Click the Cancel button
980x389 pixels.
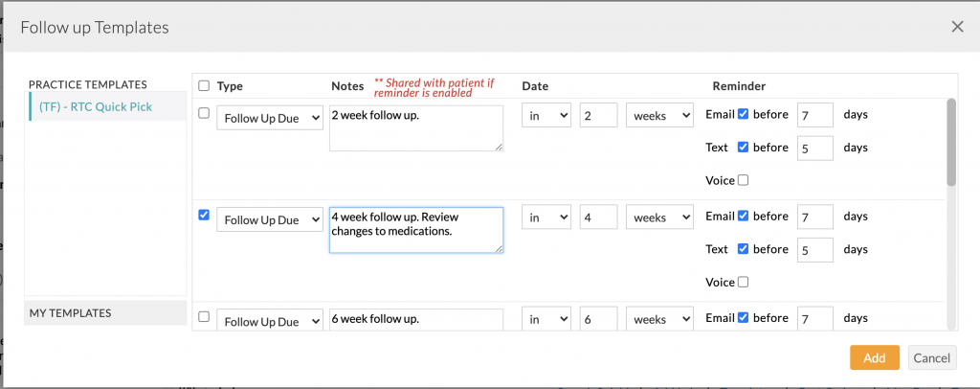[931, 357]
